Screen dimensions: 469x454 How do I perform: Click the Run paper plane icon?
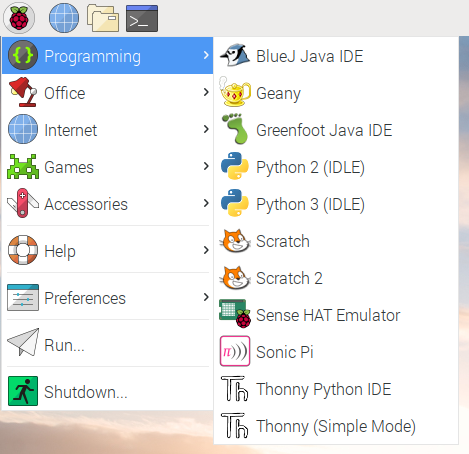23,342
